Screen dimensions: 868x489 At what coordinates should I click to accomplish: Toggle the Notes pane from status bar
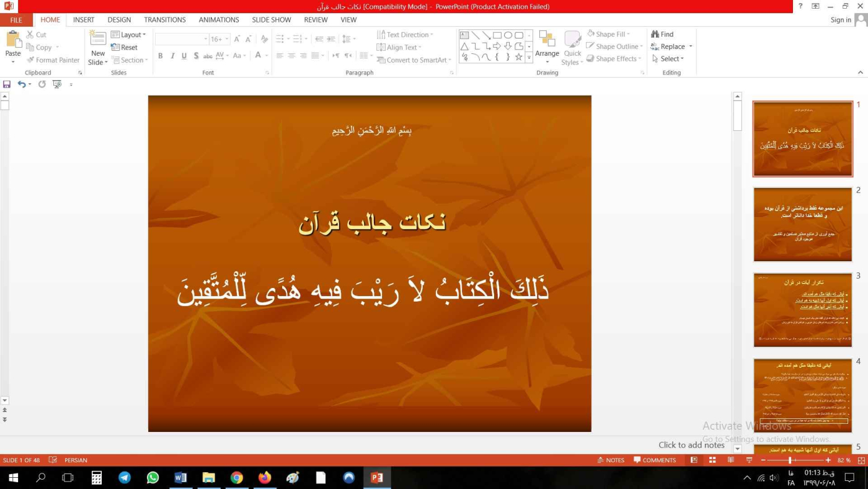coord(611,460)
